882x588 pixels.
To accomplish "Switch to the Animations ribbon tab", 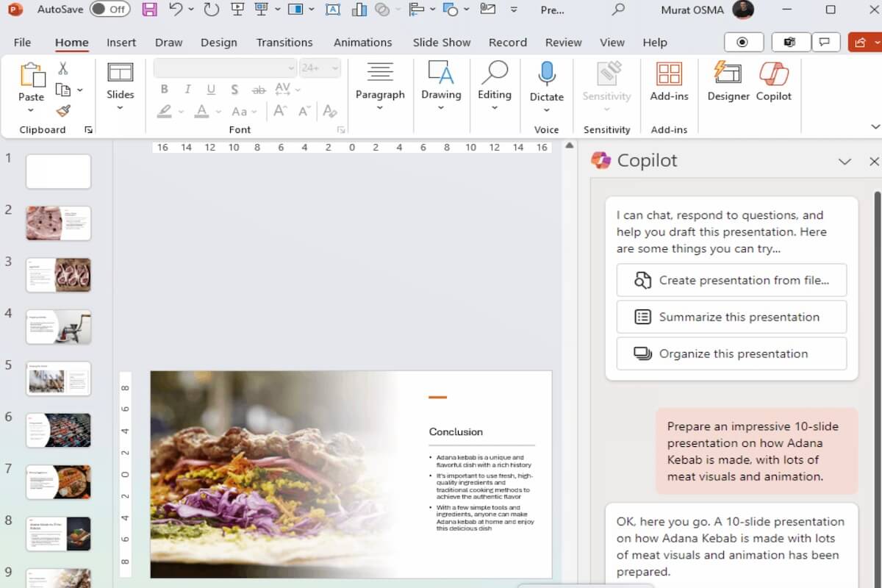I will pos(362,42).
